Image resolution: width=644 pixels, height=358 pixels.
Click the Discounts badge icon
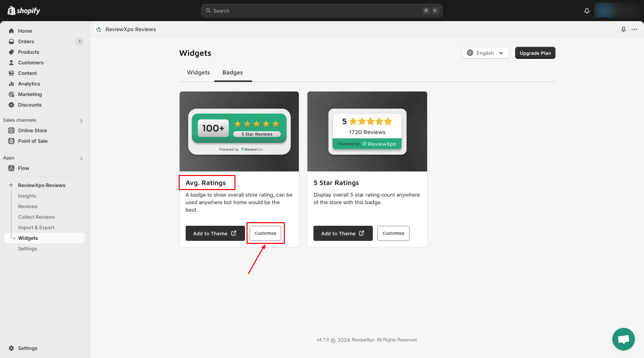coord(12,105)
